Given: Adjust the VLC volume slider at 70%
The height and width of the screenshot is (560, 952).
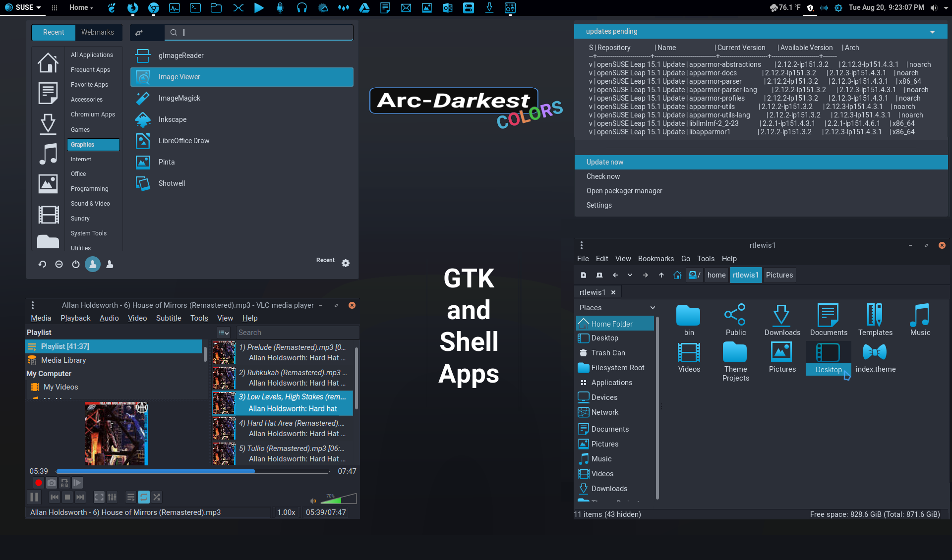Looking at the screenshot, I should pos(339,499).
